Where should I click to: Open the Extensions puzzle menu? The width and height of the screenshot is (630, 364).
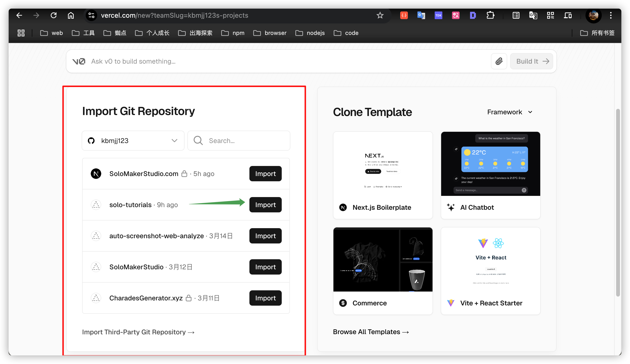490,16
